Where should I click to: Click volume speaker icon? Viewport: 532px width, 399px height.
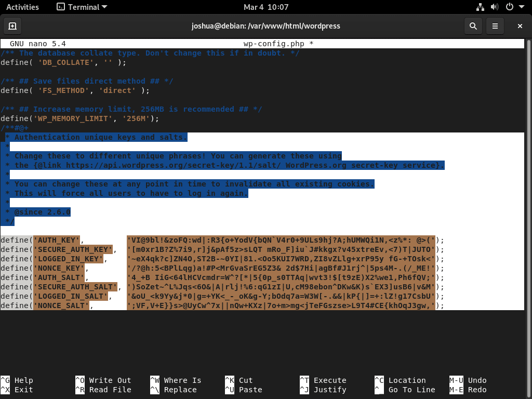point(495,7)
